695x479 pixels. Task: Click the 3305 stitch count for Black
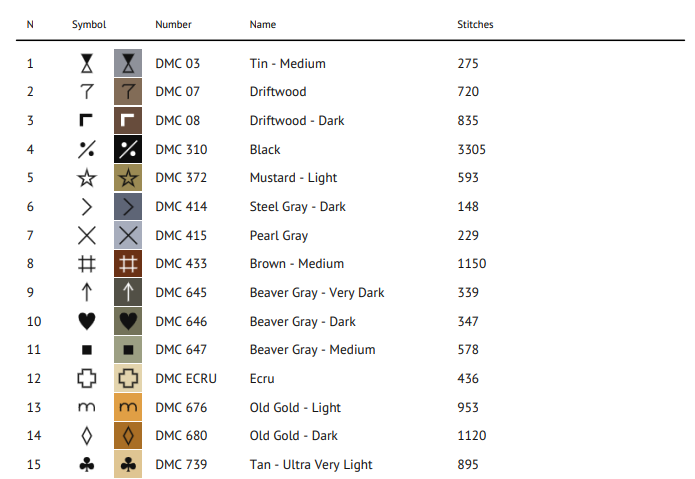(x=472, y=149)
